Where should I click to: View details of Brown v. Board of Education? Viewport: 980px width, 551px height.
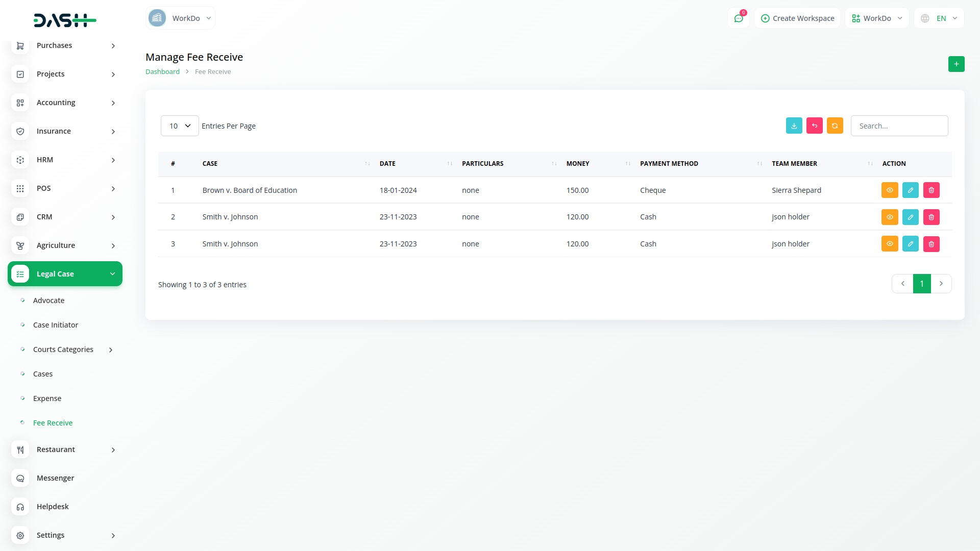coord(889,190)
